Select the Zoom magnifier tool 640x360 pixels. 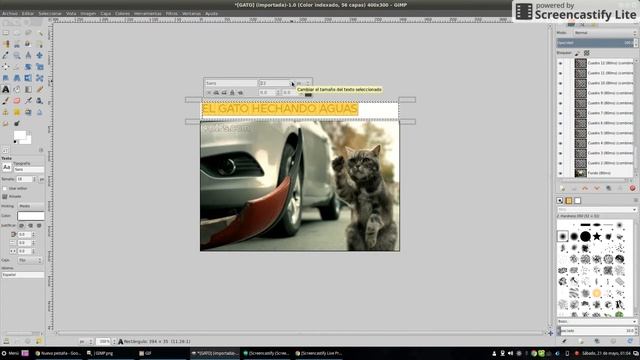[17, 55]
